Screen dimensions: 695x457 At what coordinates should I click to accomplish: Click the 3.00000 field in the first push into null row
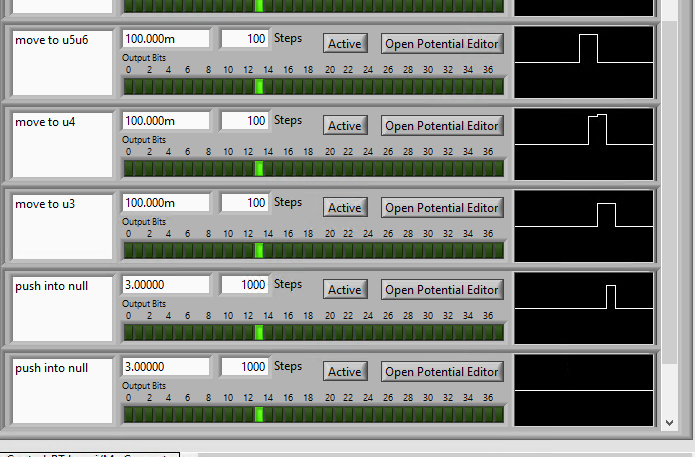click(x=166, y=285)
